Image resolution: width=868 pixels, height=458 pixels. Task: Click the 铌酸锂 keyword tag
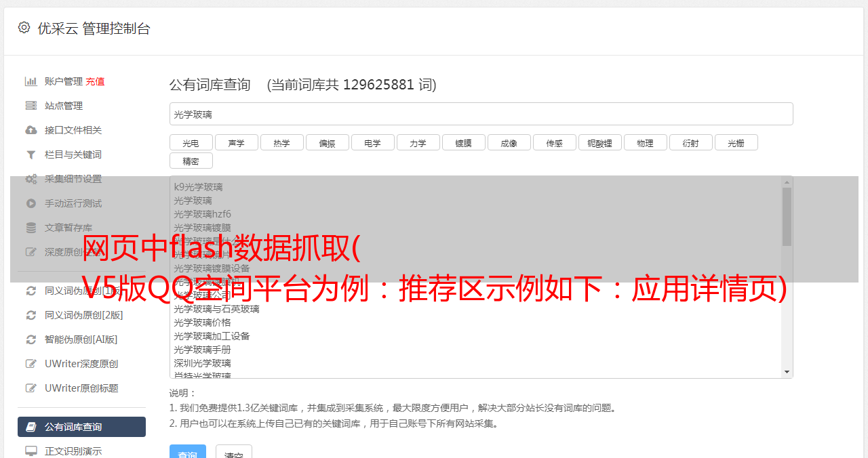[x=600, y=142]
